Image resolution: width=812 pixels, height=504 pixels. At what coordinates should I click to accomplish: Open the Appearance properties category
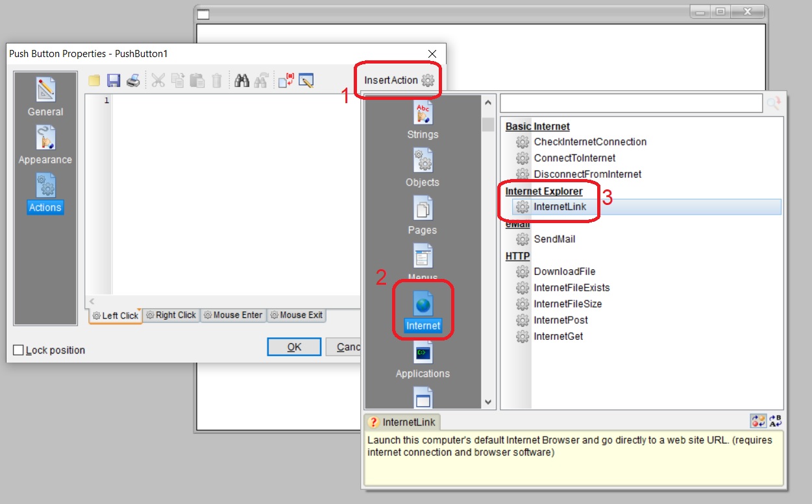45,145
